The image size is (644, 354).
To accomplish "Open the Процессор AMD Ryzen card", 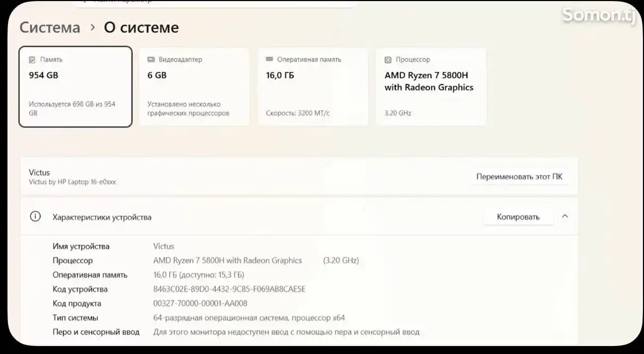I will (431, 87).
